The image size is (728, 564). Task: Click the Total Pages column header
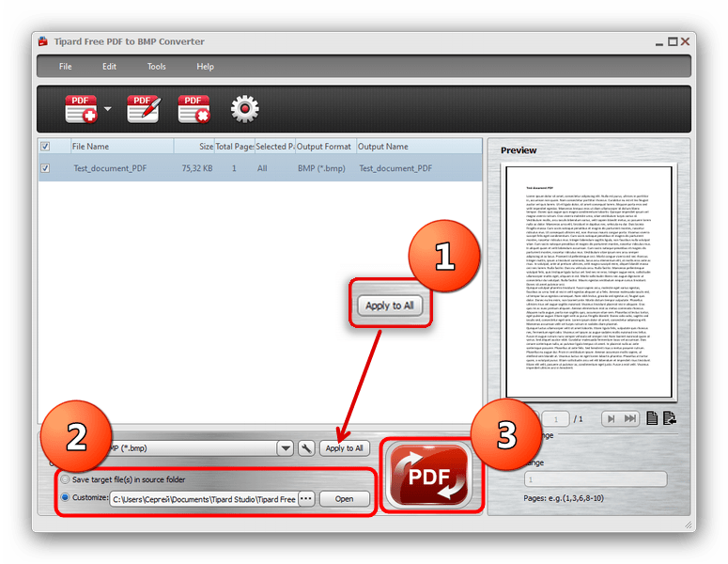click(x=235, y=147)
